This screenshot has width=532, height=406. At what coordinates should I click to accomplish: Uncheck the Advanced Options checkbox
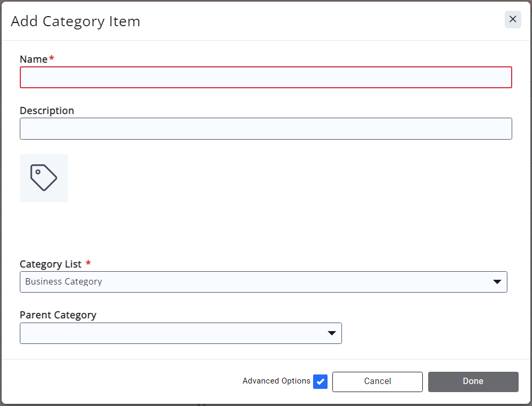320,381
